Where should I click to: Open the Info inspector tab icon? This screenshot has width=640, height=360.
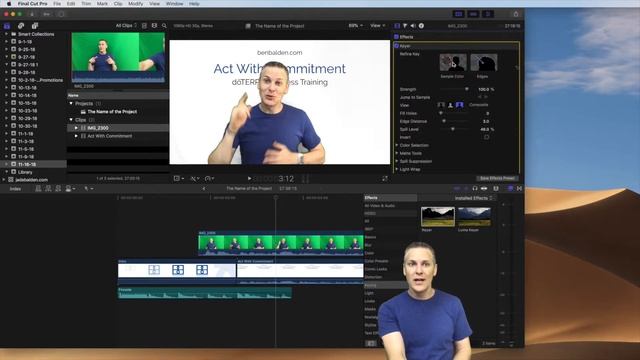[421, 26]
